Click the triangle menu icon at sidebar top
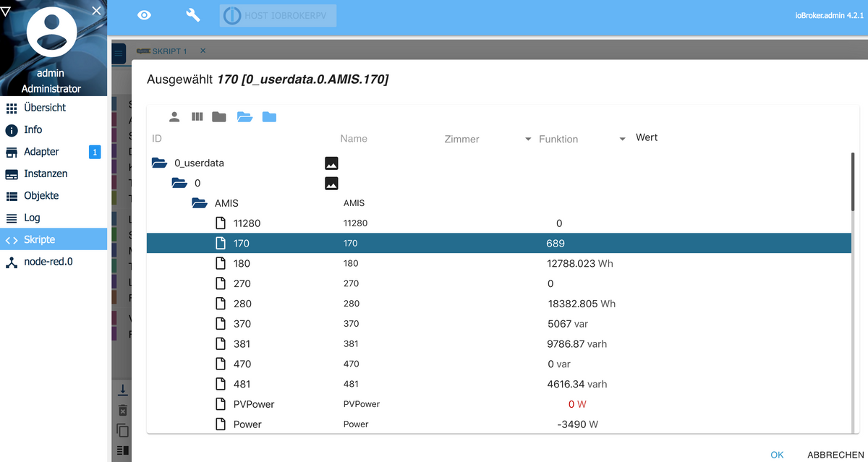868x462 pixels. (x=7, y=11)
